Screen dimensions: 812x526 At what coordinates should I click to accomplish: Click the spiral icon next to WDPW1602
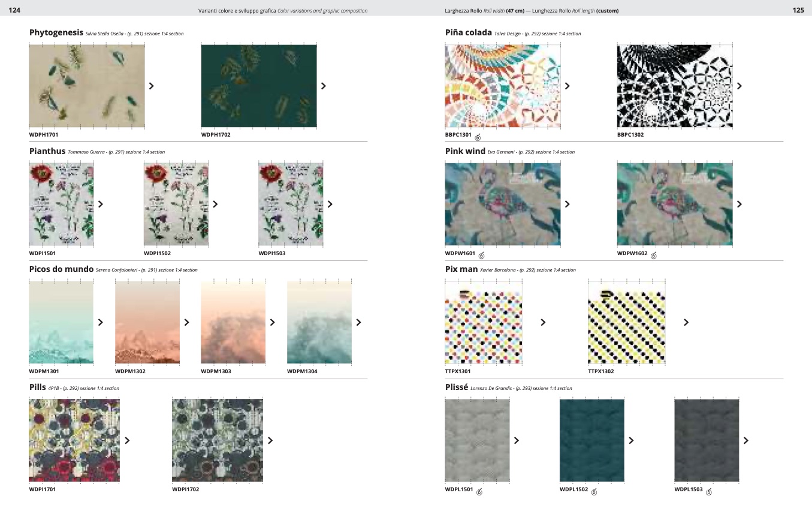coord(653,256)
